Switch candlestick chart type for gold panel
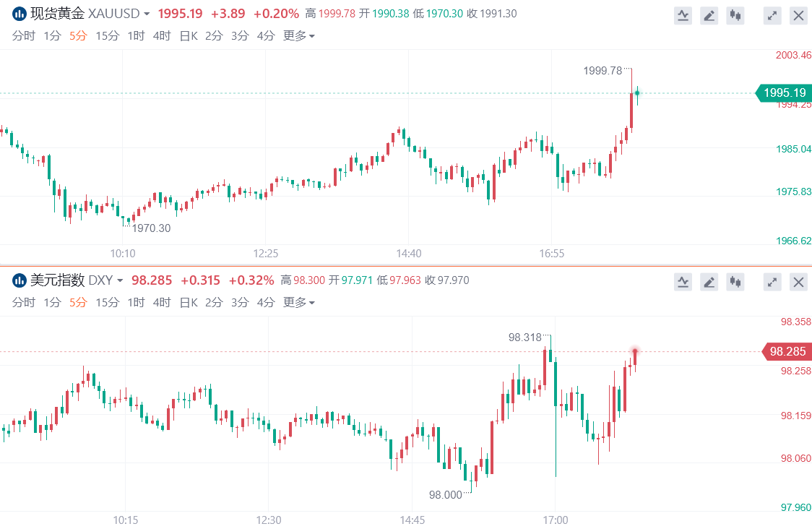Image resolution: width=812 pixels, height=529 pixels. (x=735, y=15)
